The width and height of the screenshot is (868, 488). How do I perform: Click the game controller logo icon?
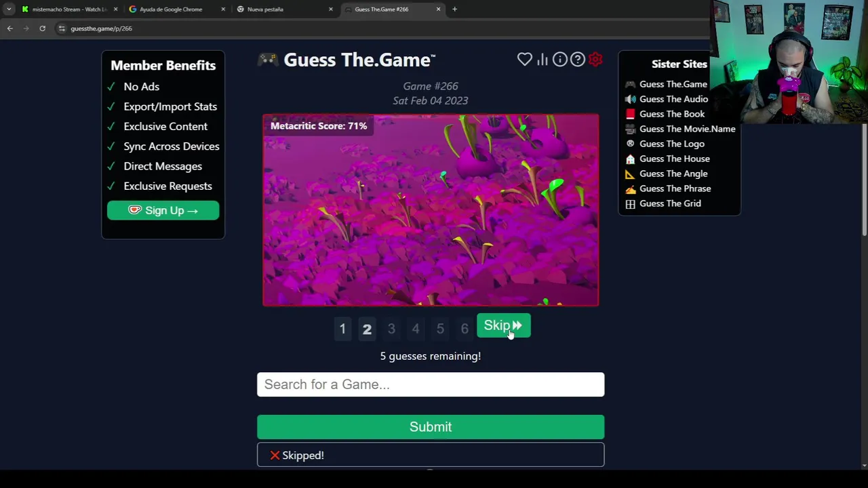click(x=268, y=60)
